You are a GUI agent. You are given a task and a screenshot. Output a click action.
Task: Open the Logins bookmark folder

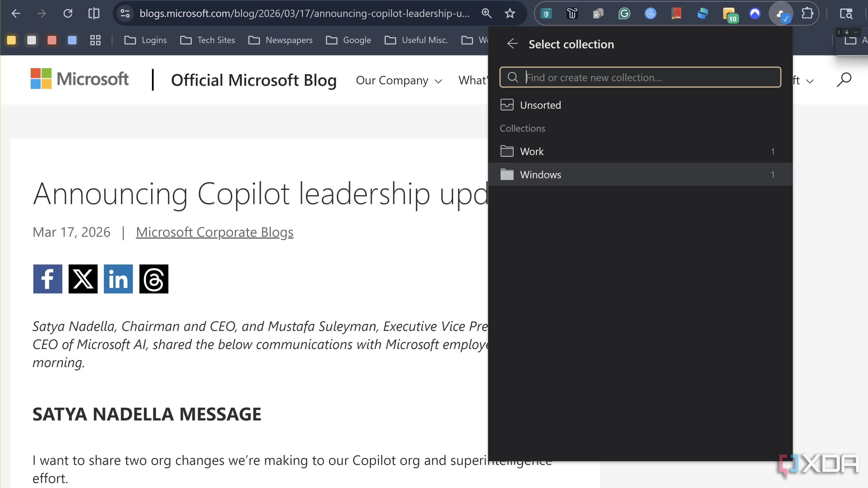tap(146, 40)
